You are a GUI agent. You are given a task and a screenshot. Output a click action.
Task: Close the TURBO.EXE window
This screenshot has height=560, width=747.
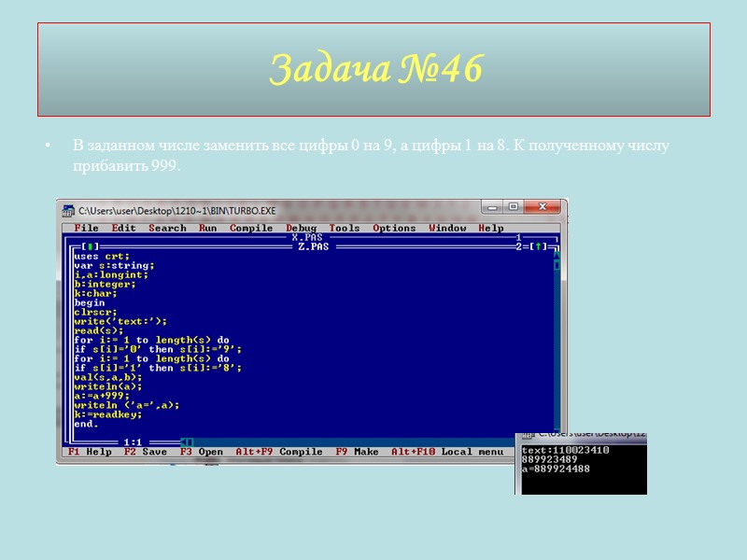pyautogui.click(x=543, y=206)
